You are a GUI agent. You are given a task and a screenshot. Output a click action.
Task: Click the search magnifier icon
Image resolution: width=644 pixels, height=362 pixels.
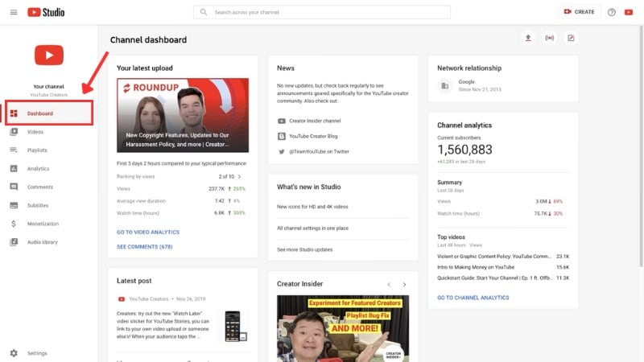pos(204,12)
